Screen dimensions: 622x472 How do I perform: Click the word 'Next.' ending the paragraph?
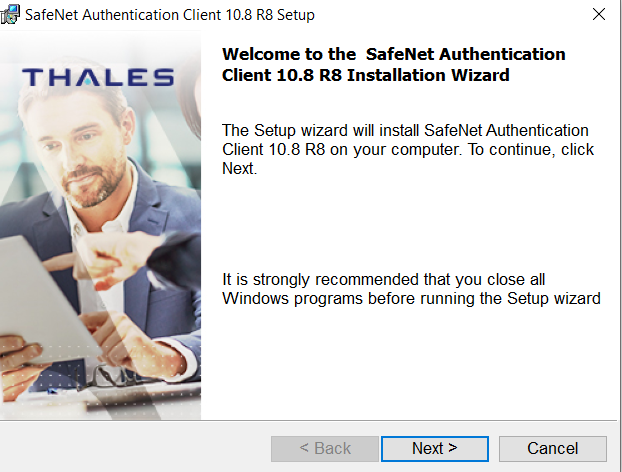click(240, 169)
